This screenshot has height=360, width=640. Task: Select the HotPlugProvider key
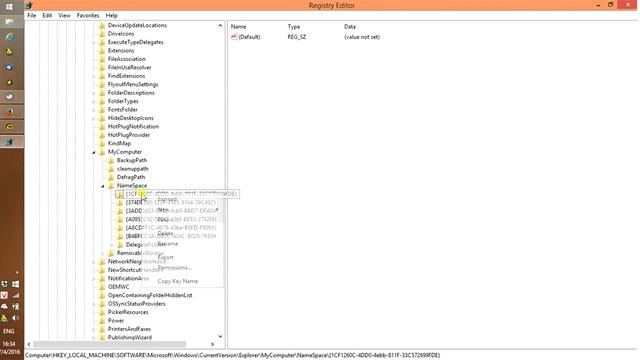(x=129, y=135)
